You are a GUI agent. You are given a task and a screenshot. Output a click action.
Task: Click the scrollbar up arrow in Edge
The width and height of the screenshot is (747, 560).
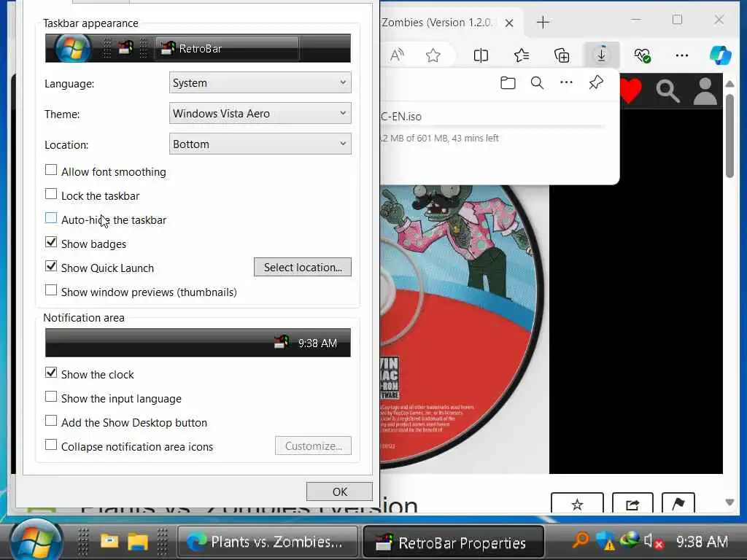[729, 84]
